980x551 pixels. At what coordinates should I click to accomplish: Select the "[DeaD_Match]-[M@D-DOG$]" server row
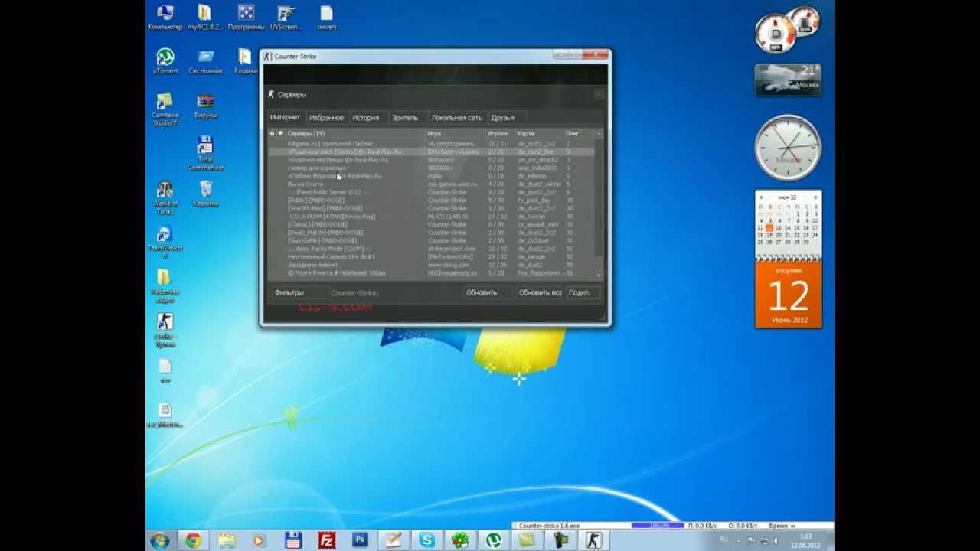(432, 233)
